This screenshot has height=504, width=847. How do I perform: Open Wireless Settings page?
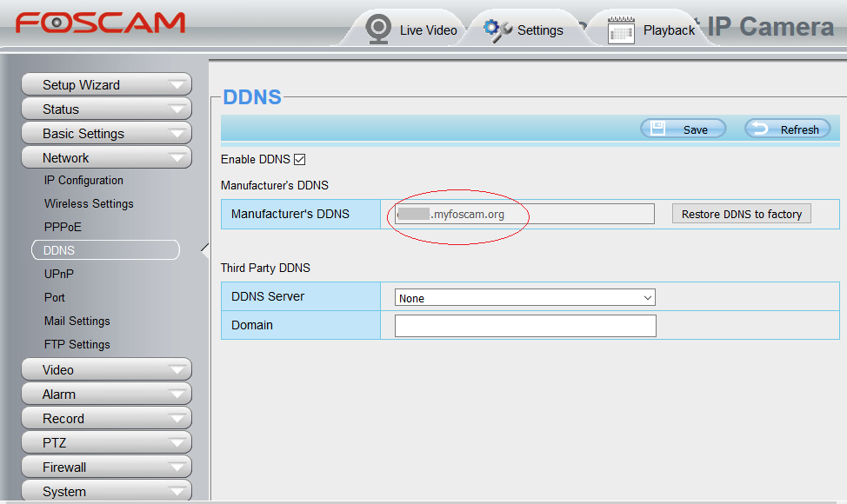89,203
